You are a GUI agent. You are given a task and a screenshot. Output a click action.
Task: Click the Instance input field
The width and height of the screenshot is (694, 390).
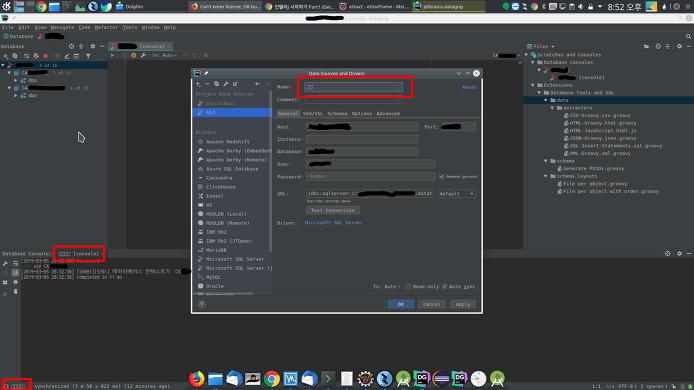click(362, 139)
